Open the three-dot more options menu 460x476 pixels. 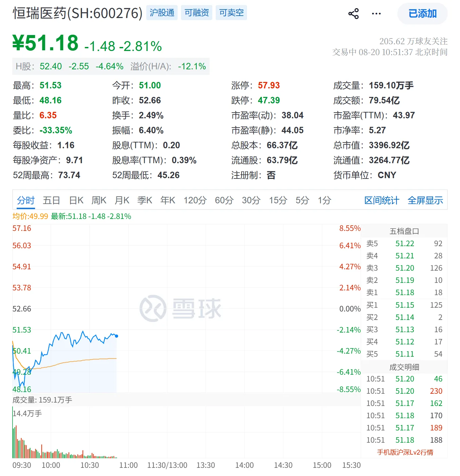point(376,14)
